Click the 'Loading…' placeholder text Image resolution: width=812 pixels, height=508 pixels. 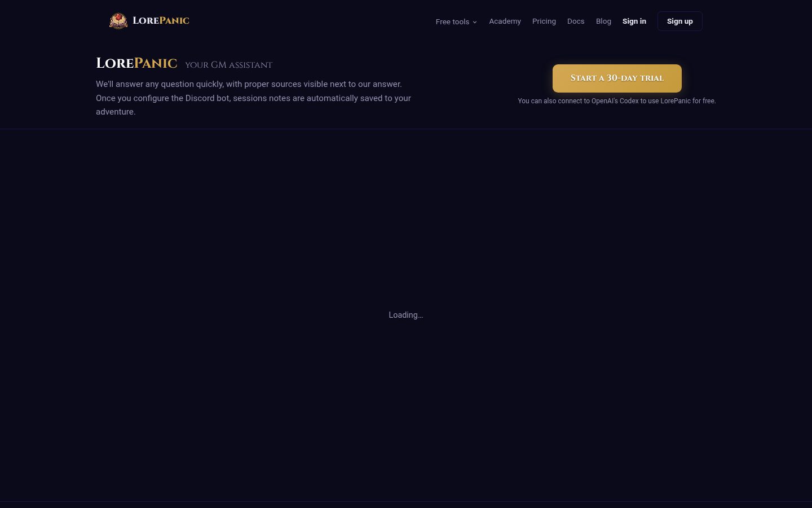click(x=406, y=315)
